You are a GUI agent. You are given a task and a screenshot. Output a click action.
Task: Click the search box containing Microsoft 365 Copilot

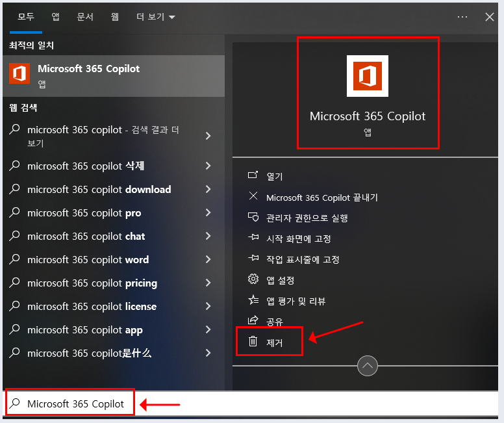point(251,404)
